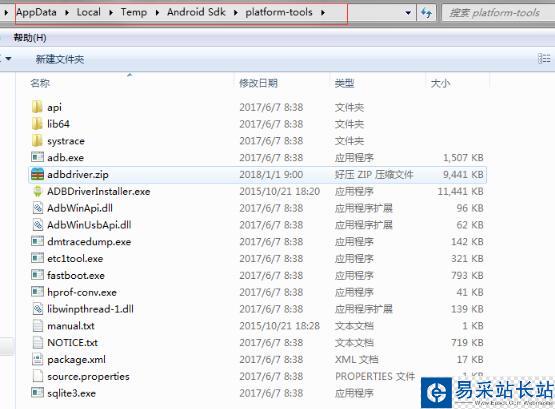
Task: Click the adbdriver.zip archive icon
Action: click(37, 174)
